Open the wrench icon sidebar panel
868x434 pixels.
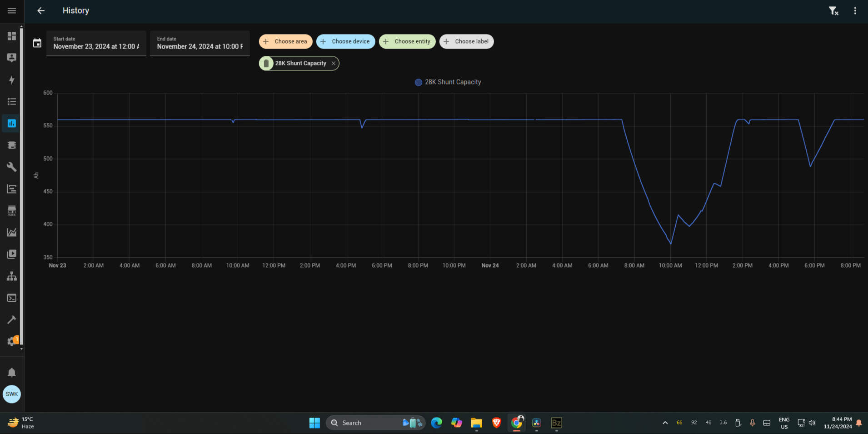(12, 167)
